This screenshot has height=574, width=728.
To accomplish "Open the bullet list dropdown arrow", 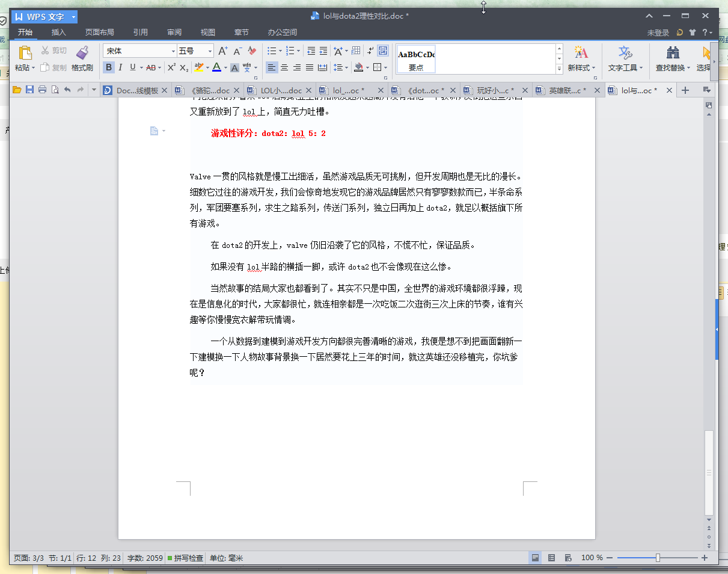I will pos(280,51).
